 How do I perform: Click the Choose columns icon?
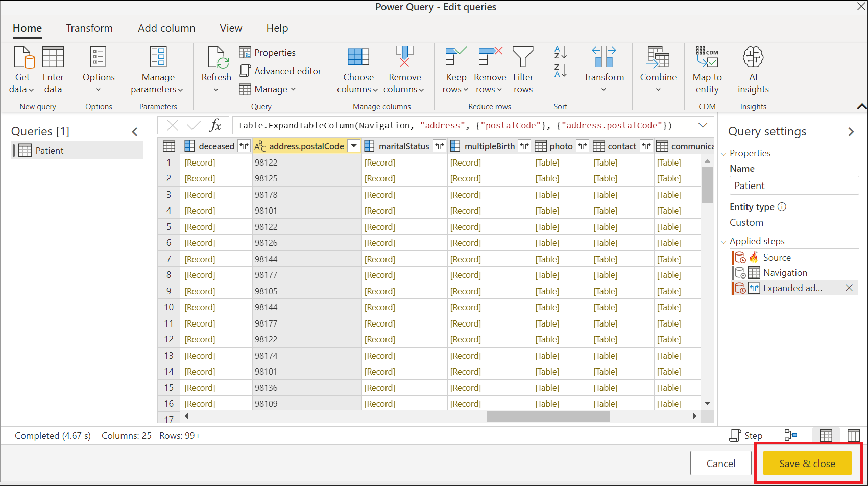pos(358,57)
